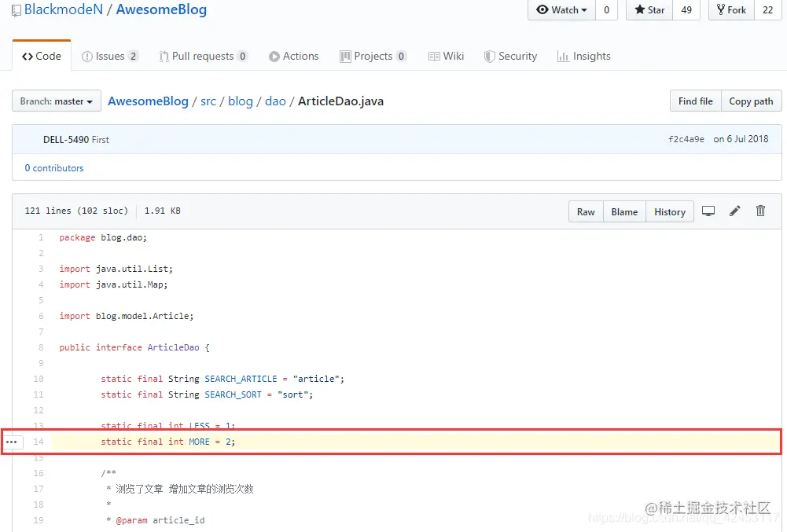Open commit f2c4a9e

click(x=686, y=139)
